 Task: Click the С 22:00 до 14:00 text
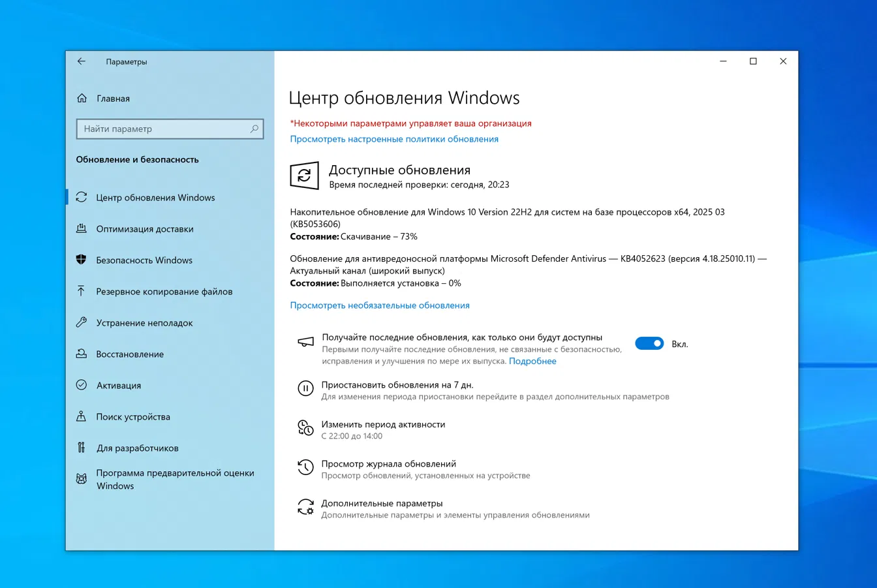352,436
